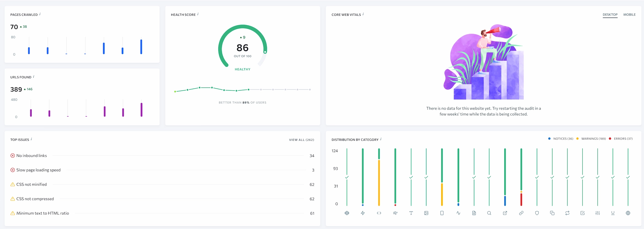This screenshot has width=644, height=229.
Task: Select the image category icon
Action: click(426, 213)
